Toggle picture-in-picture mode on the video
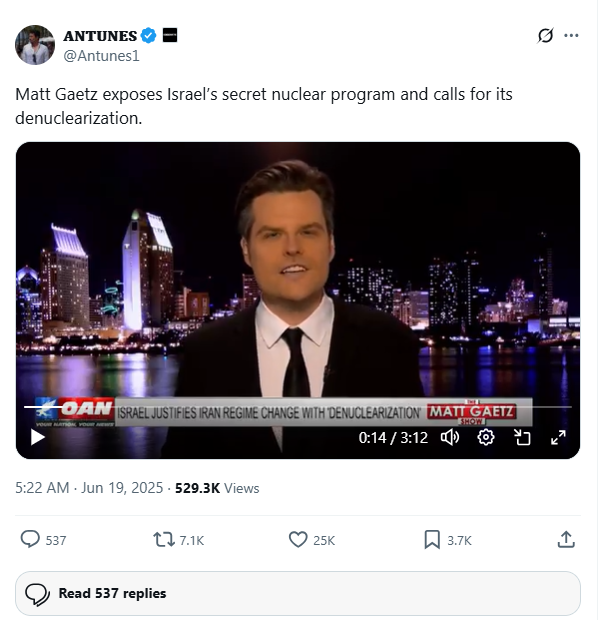Image resolution: width=602 pixels, height=620 pixels. click(522, 437)
